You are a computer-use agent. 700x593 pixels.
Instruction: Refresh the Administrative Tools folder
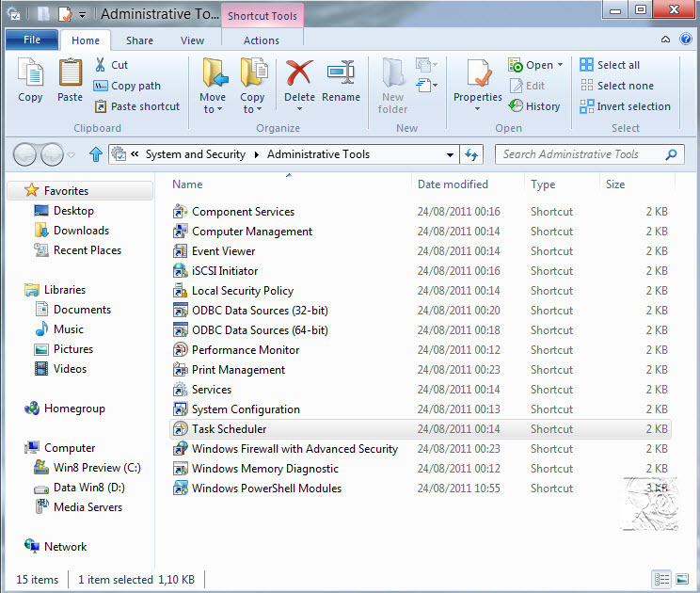coord(471,155)
